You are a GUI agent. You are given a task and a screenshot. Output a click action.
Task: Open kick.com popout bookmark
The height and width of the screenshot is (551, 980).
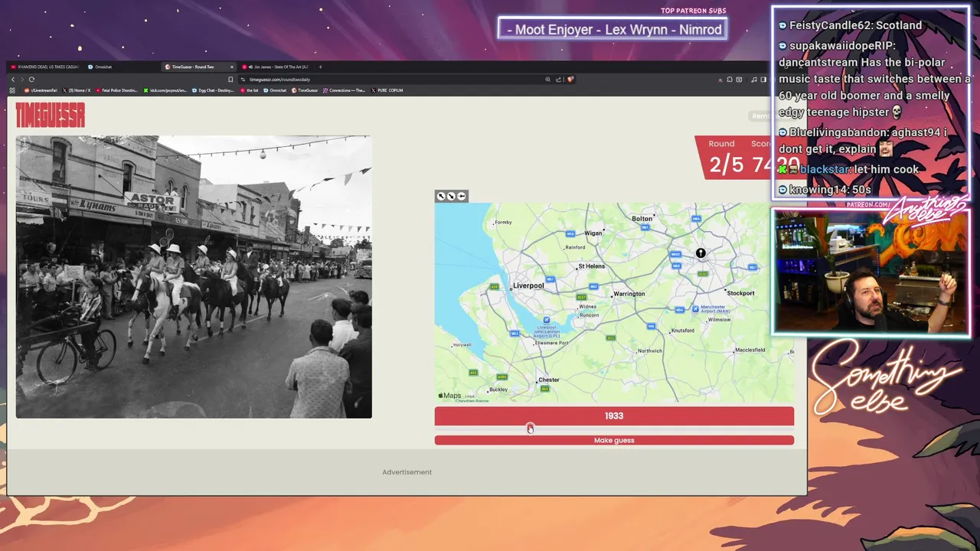166,90
